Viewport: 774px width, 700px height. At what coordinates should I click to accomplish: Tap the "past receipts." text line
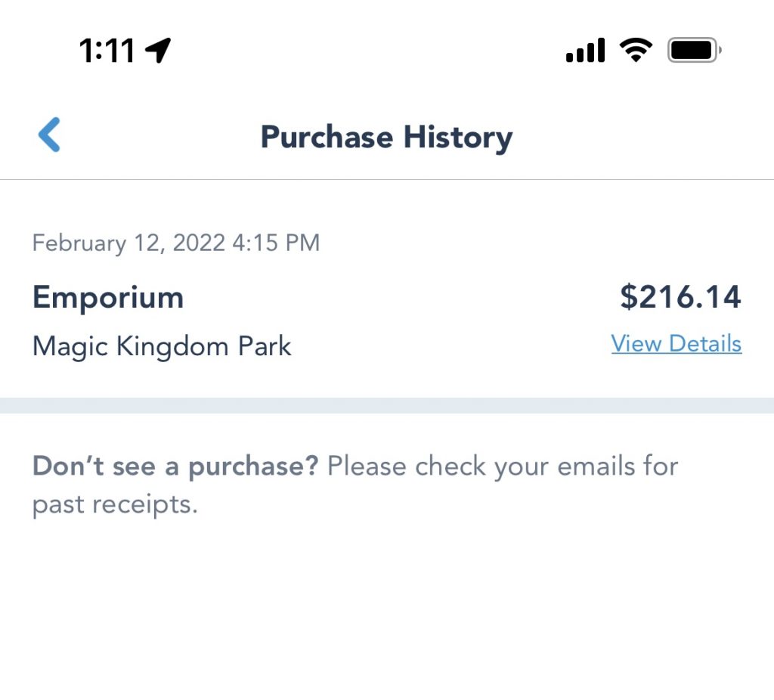[x=115, y=505]
